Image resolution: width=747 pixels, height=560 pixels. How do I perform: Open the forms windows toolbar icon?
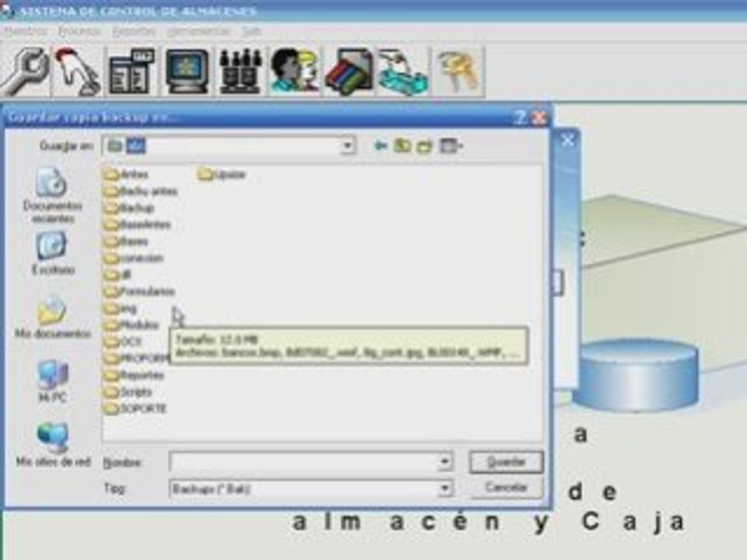(x=132, y=72)
